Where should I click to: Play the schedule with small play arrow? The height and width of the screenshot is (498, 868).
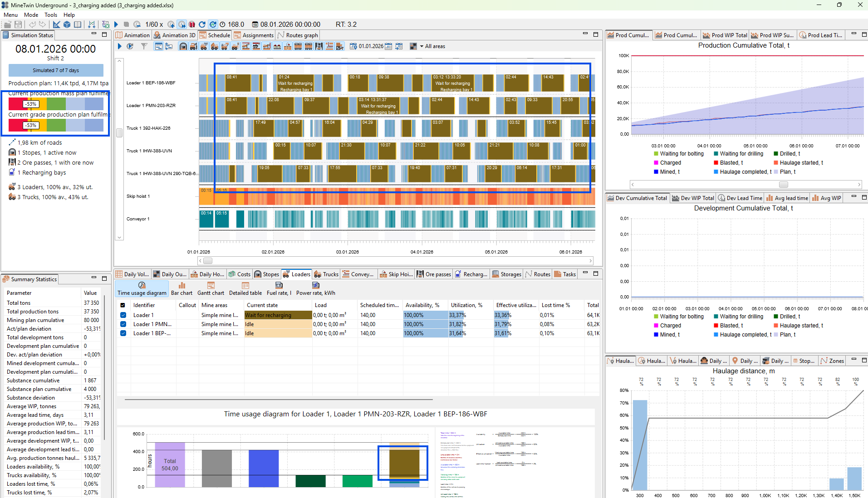[x=120, y=46]
